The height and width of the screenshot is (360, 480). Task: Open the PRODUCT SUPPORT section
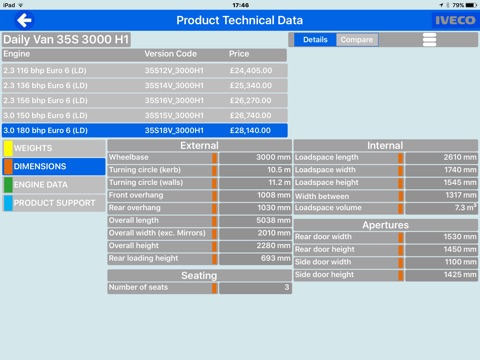click(54, 203)
